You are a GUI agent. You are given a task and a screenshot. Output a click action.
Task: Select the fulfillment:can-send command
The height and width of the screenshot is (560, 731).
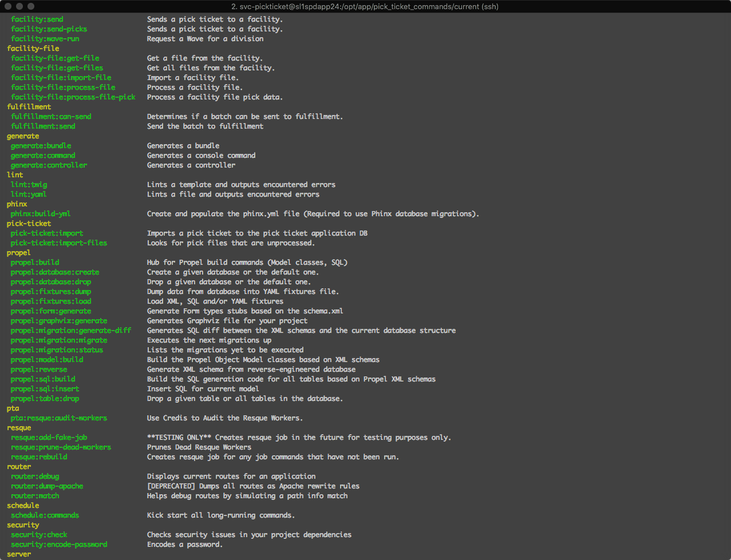[51, 117]
